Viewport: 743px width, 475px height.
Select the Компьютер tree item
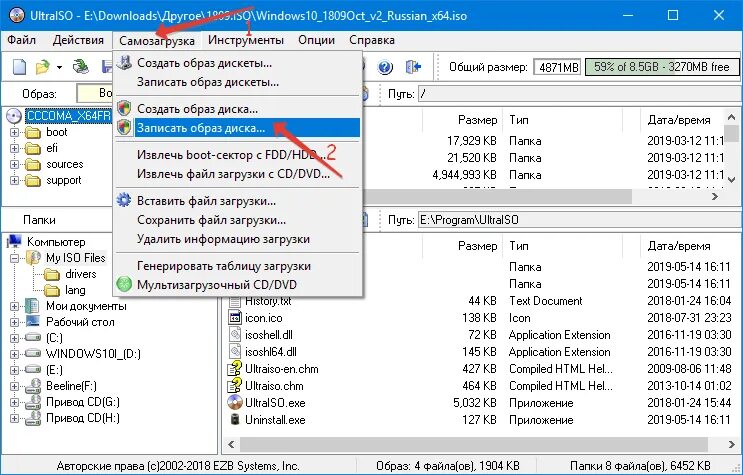[x=56, y=242]
